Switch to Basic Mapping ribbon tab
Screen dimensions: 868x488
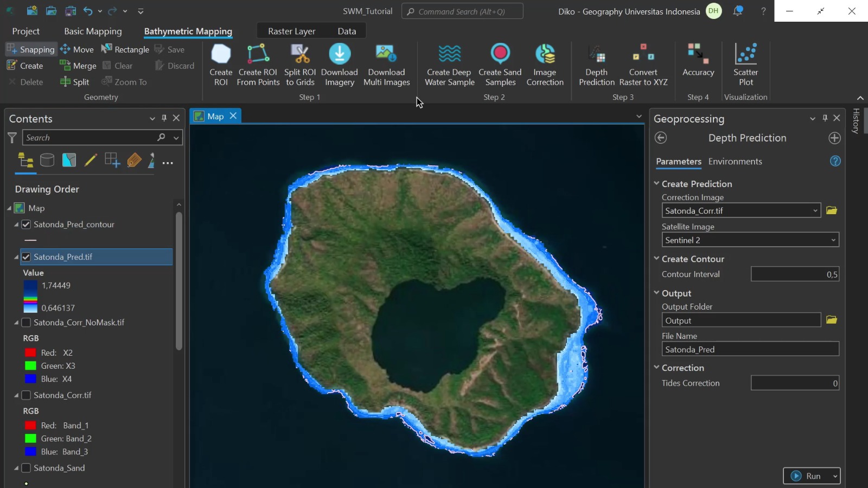pyautogui.click(x=93, y=31)
